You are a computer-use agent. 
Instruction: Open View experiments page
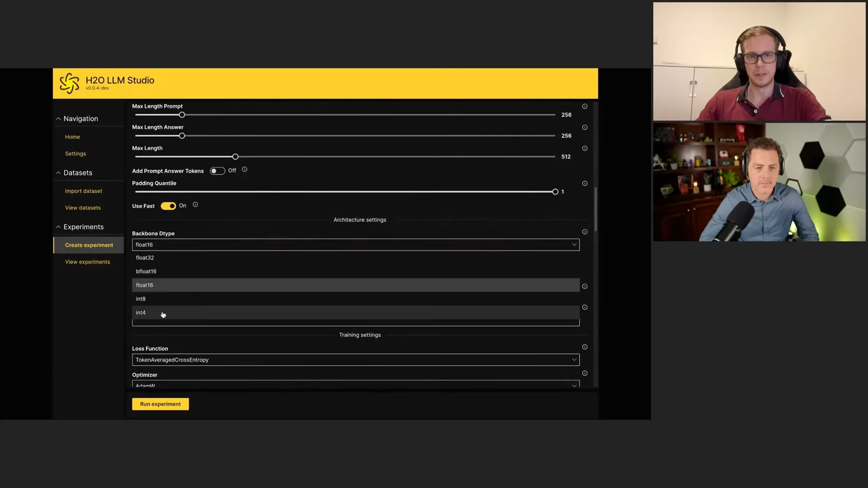pyautogui.click(x=87, y=262)
